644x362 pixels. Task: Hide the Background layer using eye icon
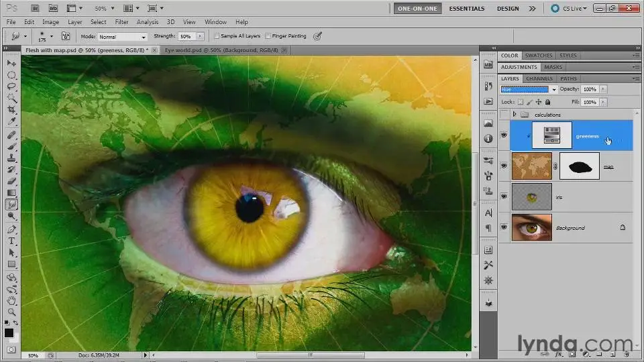(504, 228)
